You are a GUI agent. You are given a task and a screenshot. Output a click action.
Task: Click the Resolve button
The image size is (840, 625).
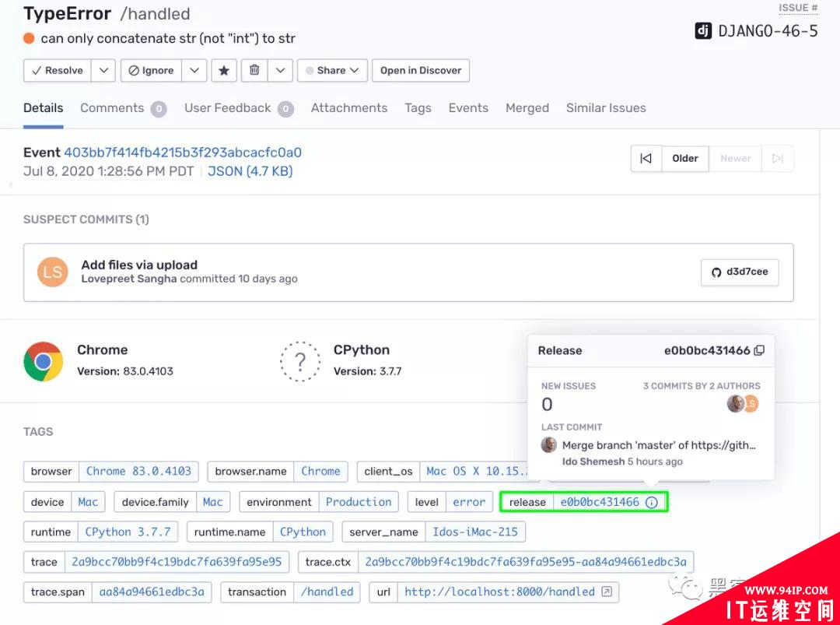(x=58, y=70)
